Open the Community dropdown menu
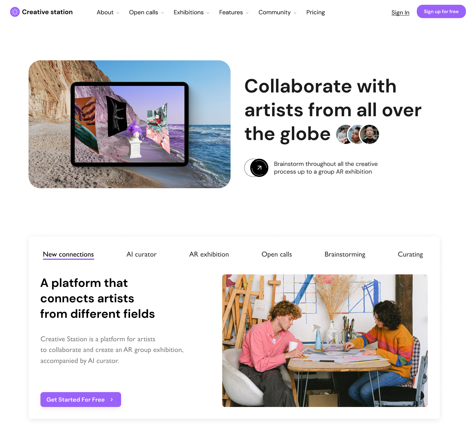Viewport: 476px width, 448px height. coord(278,12)
